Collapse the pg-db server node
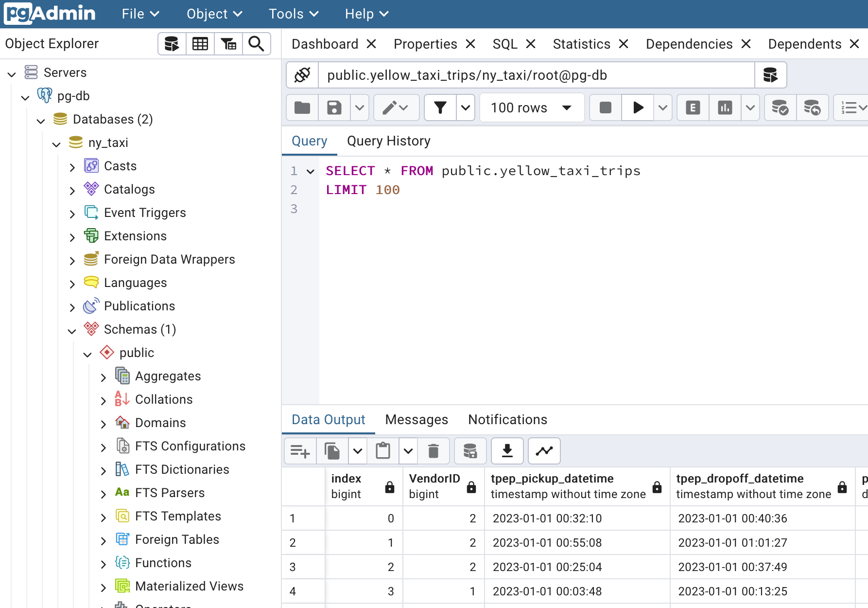The height and width of the screenshot is (608, 868). 25,97
